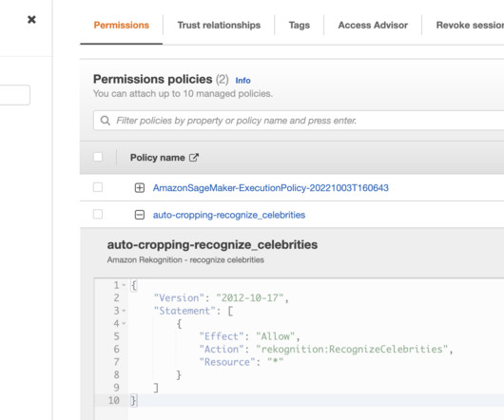Switch to the Access Advisor tab
This screenshot has height=420, width=504.
(x=373, y=25)
